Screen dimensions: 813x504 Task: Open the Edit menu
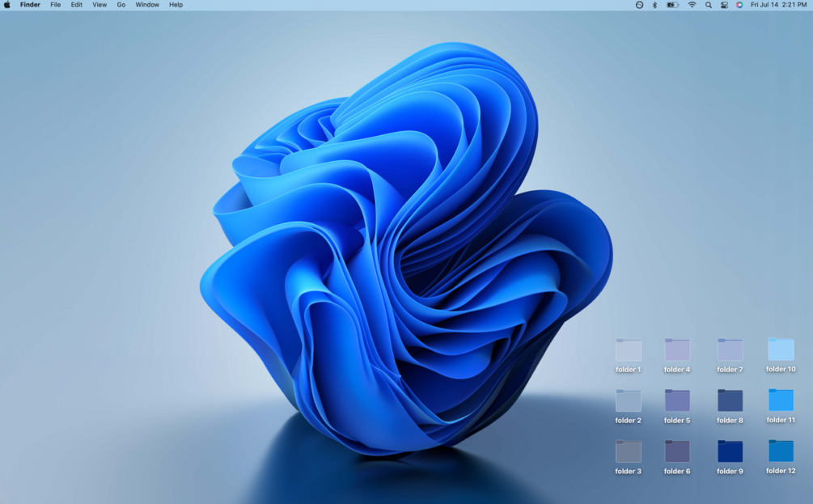pyautogui.click(x=77, y=5)
